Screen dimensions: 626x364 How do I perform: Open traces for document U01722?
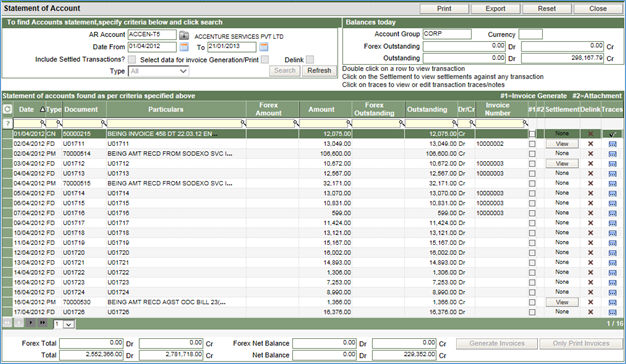pyautogui.click(x=612, y=273)
